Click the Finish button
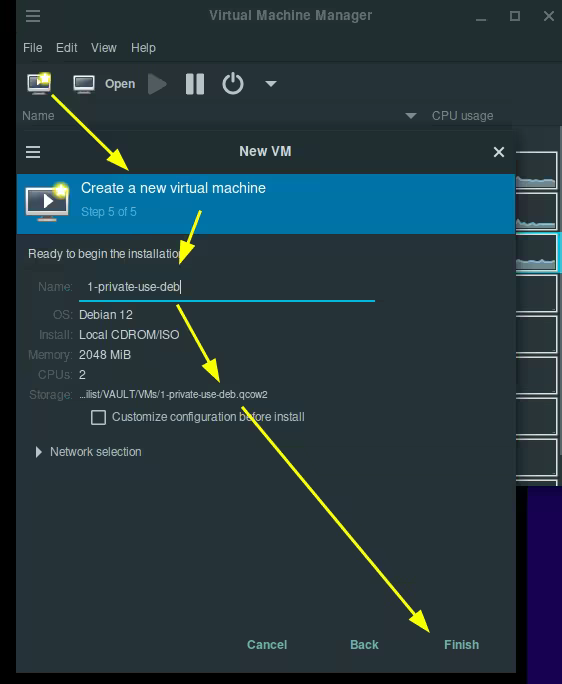The width and height of the screenshot is (562, 684). 461,644
